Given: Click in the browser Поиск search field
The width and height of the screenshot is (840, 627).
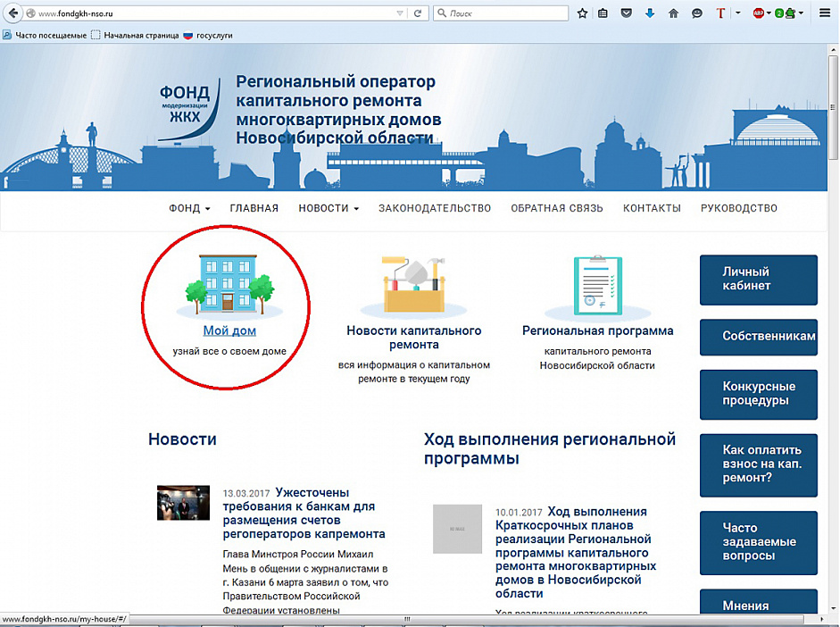Looking at the screenshot, I should (501, 13).
